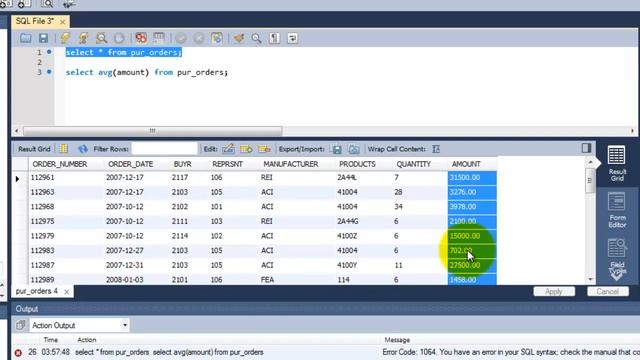Stop query execution icon

click(119, 38)
